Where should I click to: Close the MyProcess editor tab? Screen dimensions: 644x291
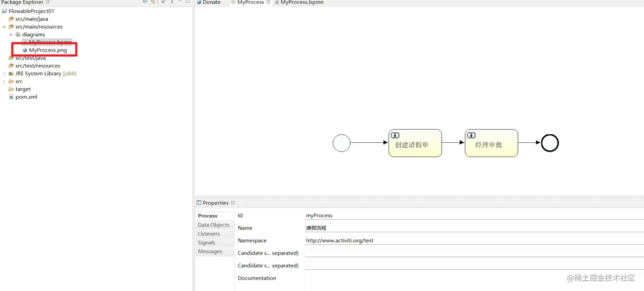[x=268, y=2]
